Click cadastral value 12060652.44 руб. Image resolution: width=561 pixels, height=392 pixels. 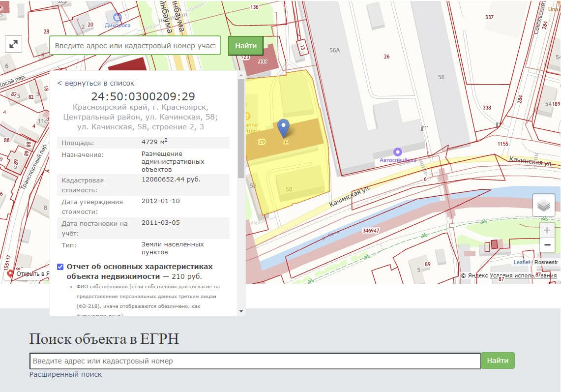click(x=171, y=180)
